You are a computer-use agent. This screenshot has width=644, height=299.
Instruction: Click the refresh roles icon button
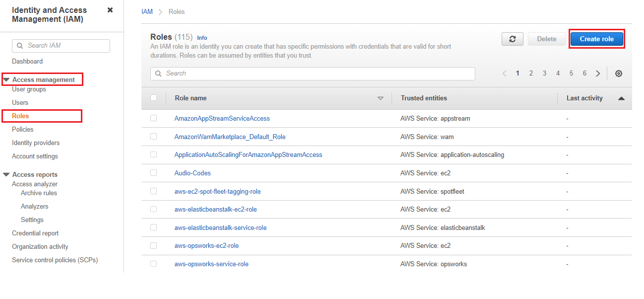[513, 39]
